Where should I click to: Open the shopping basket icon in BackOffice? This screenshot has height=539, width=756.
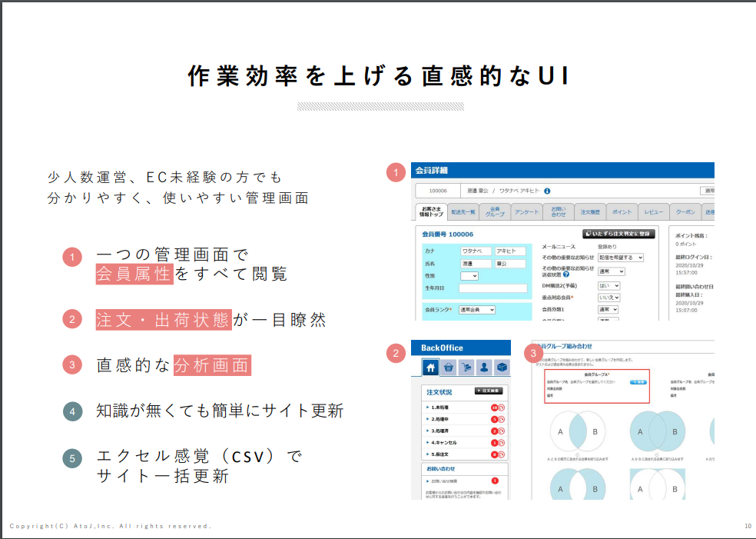coord(449,368)
